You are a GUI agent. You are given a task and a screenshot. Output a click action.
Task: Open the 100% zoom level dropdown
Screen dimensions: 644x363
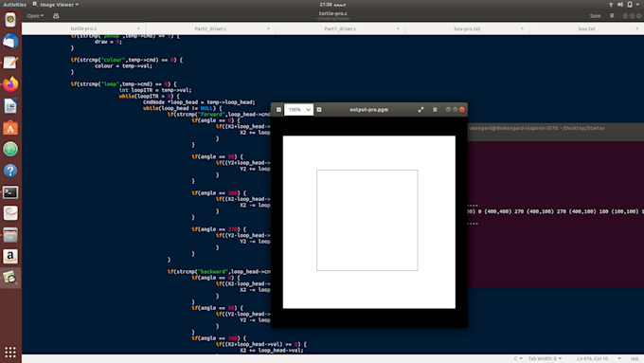click(x=298, y=110)
